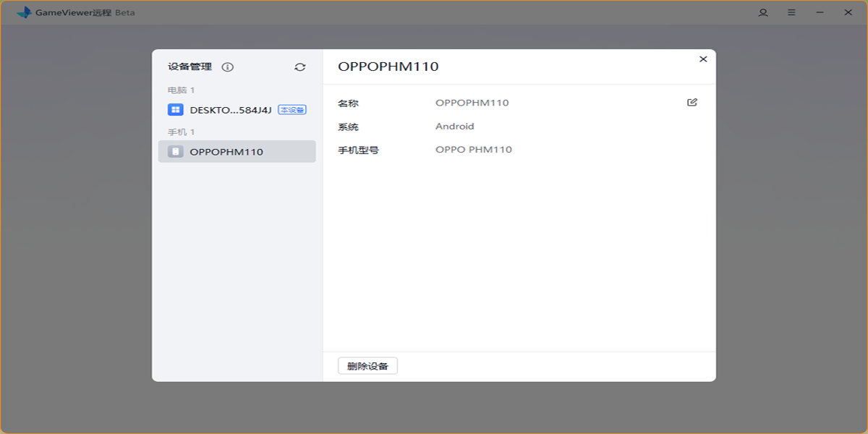Click the 本设备 badge
This screenshot has width=868, height=434.
(x=292, y=110)
